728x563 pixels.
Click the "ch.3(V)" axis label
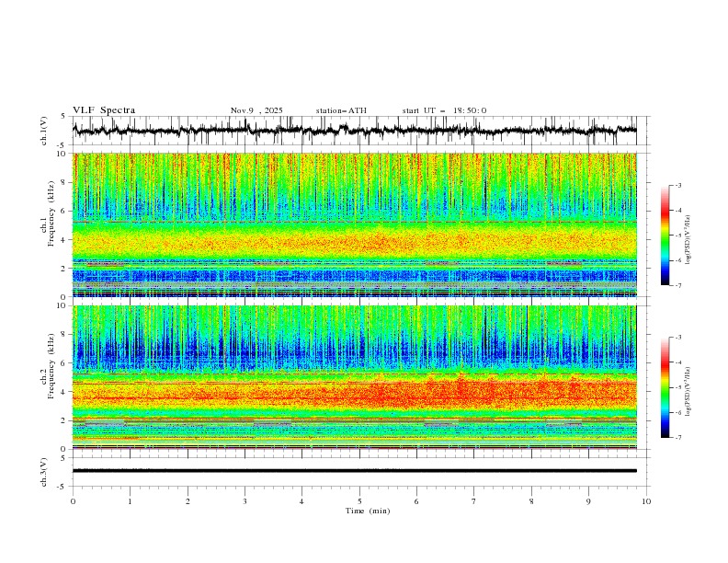[x=44, y=472]
